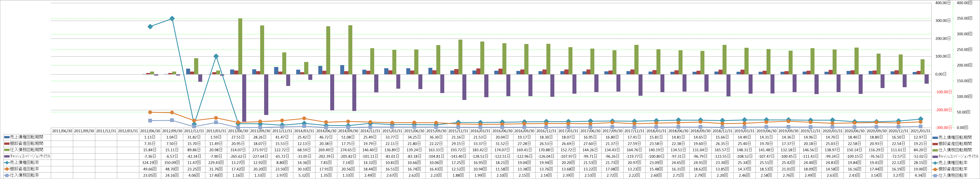Select キャッシュコンバージョンサイクル entry in right-side legend
The width and height of the screenshot is (980, 179).
pos(955,156)
